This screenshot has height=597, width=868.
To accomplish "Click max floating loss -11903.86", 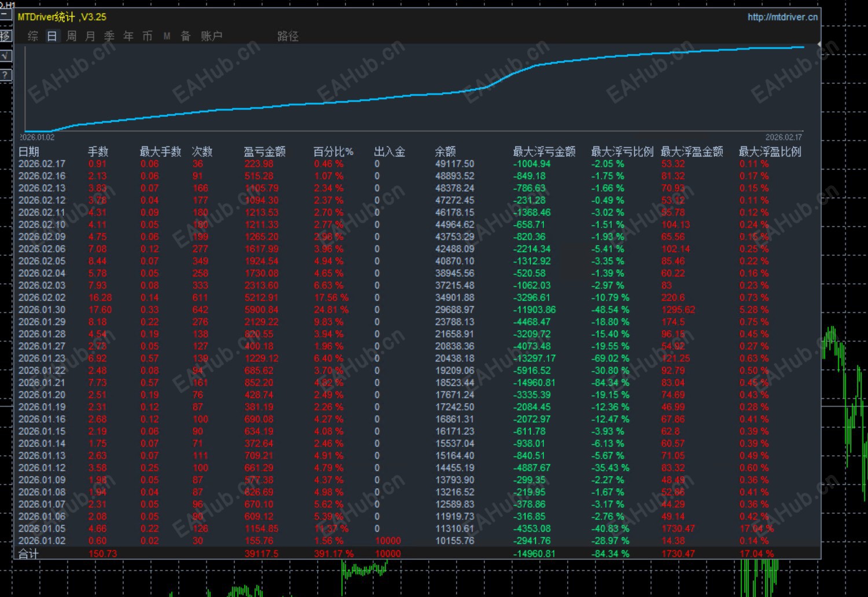I will (x=534, y=310).
